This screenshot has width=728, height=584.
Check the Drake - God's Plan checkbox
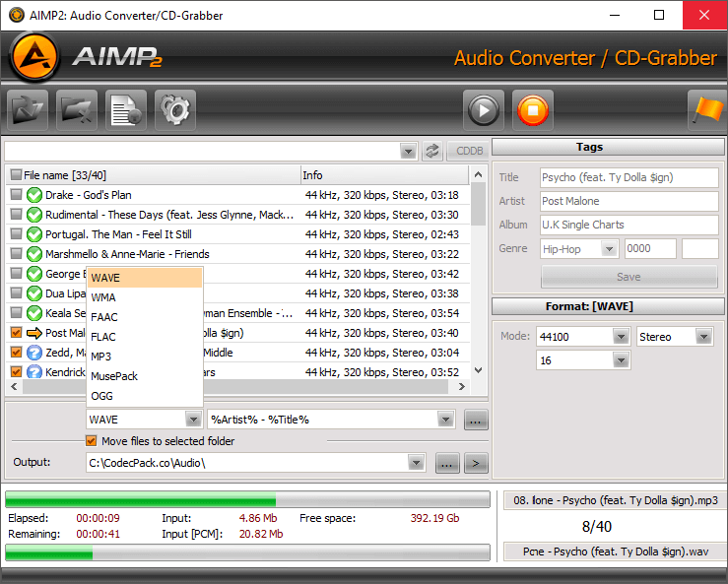16,195
